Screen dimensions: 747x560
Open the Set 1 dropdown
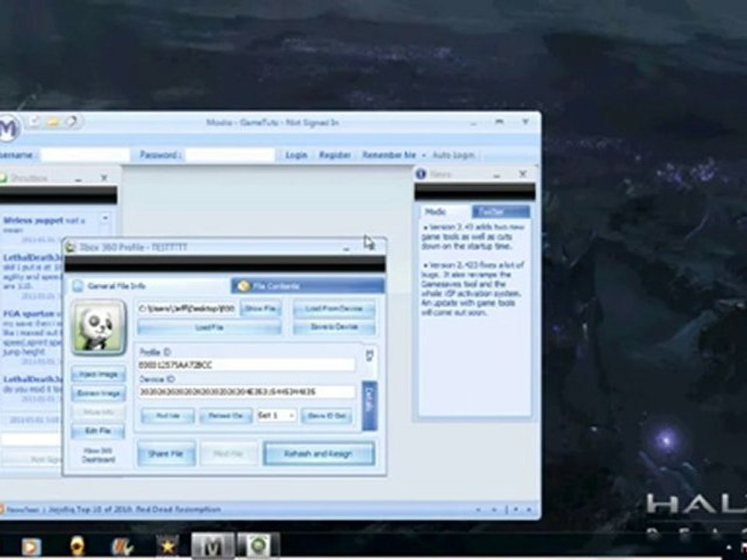click(277, 415)
